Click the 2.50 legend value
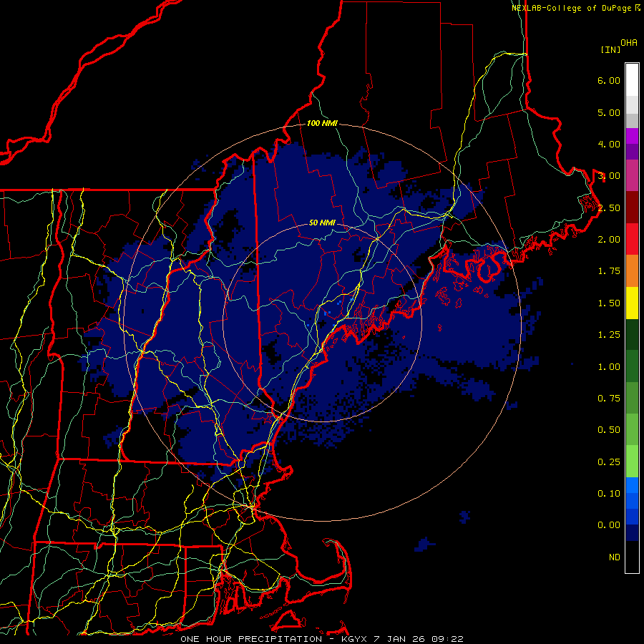Screen dimensions: 644x644 coord(609,208)
